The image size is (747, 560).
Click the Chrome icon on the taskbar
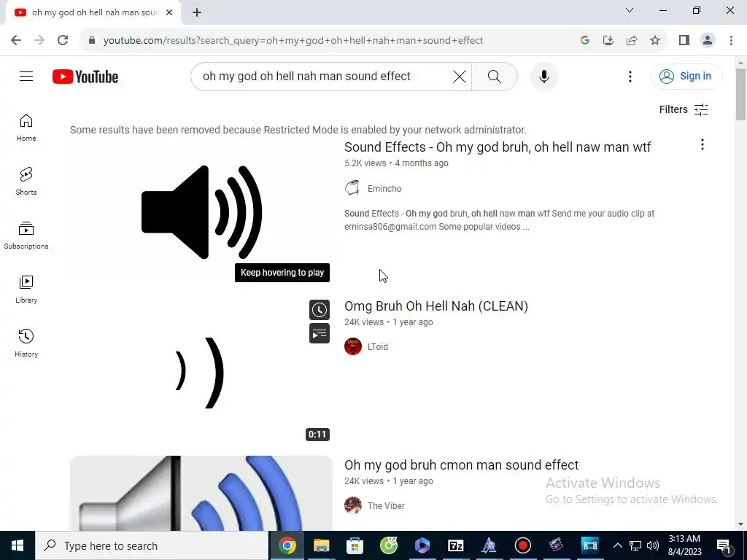tap(287, 545)
